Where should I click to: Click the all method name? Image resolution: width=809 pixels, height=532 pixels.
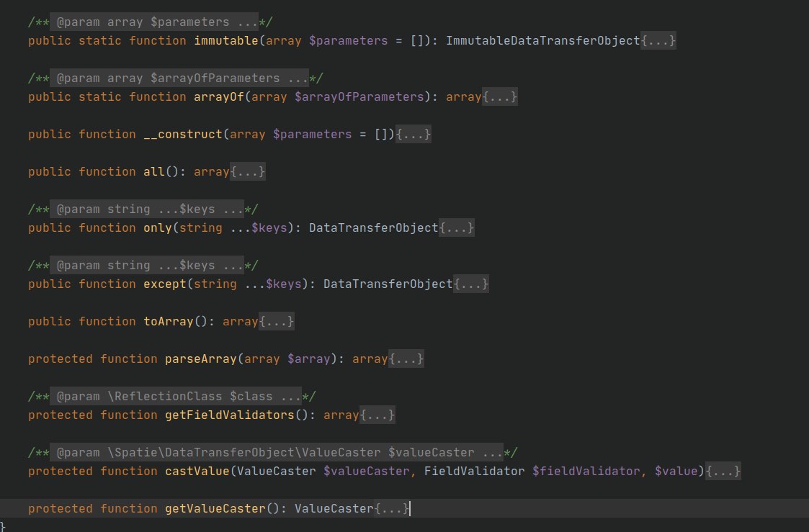[x=154, y=171]
